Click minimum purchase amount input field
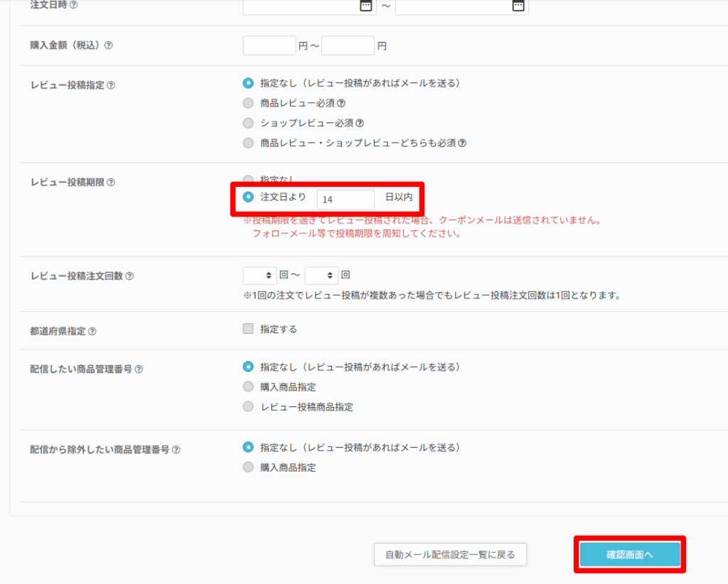The image size is (728, 584). click(x=269, y=45)
